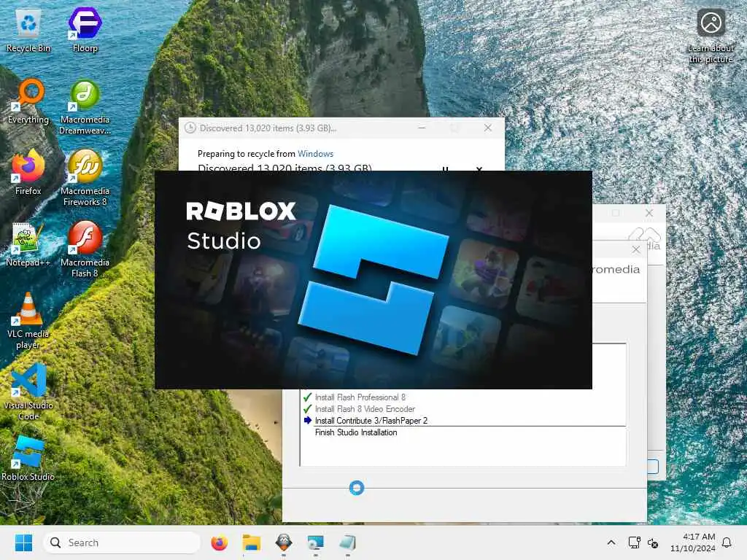Viewport: 747px width, 560px height.
Task: Open Macromedia Flash 8 shortcut
Action: pos(85,249)
